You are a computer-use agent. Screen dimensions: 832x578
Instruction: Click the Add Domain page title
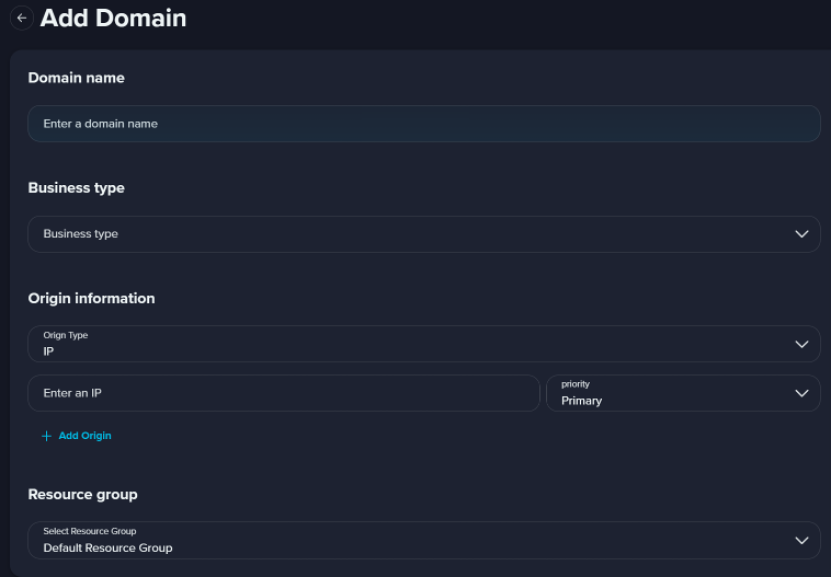tap(114, 18)
